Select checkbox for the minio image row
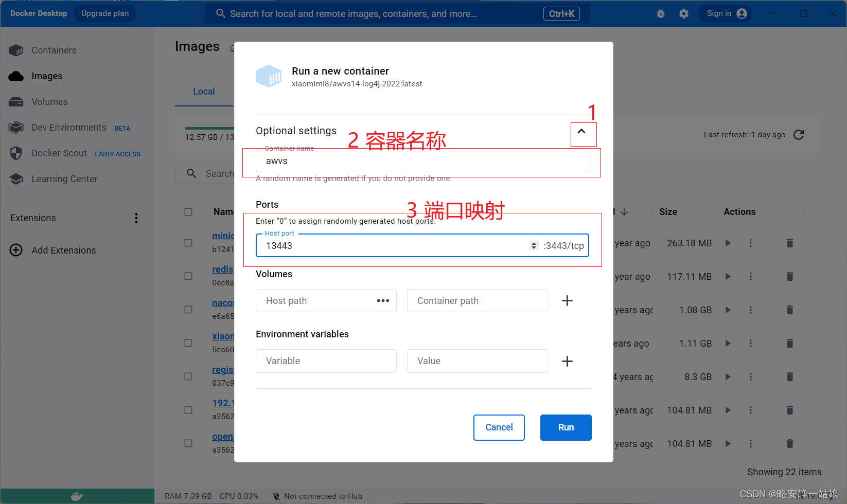The image size is (847, 504). [x=188, y=243]
